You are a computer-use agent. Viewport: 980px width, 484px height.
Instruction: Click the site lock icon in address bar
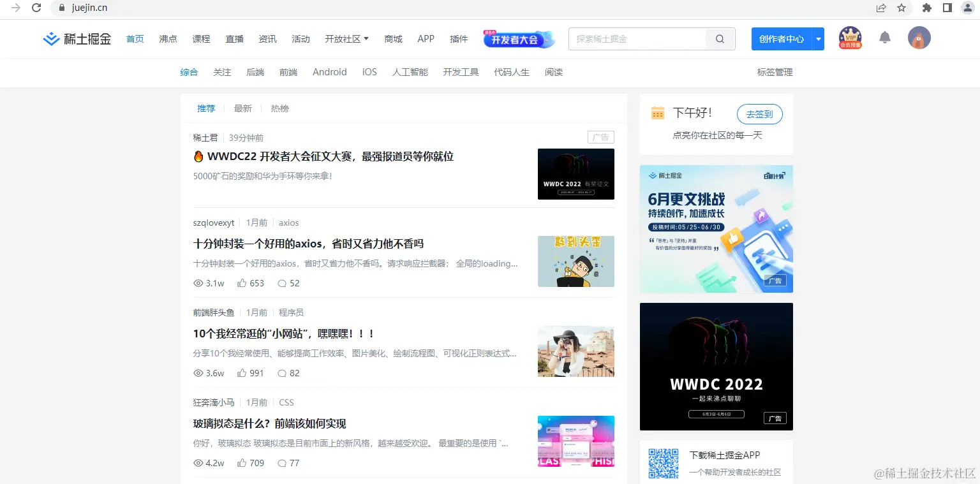[62, 8]
